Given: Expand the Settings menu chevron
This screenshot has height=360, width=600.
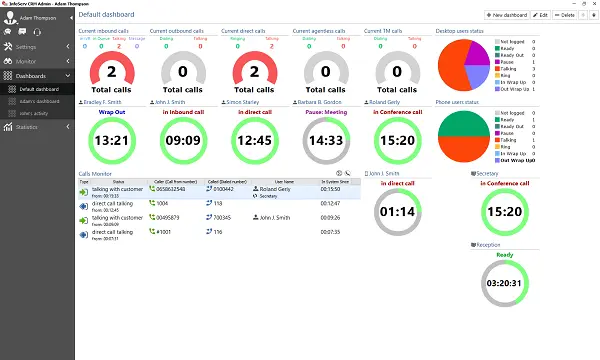Looking at the screenshot, I should tap(68, 47).
